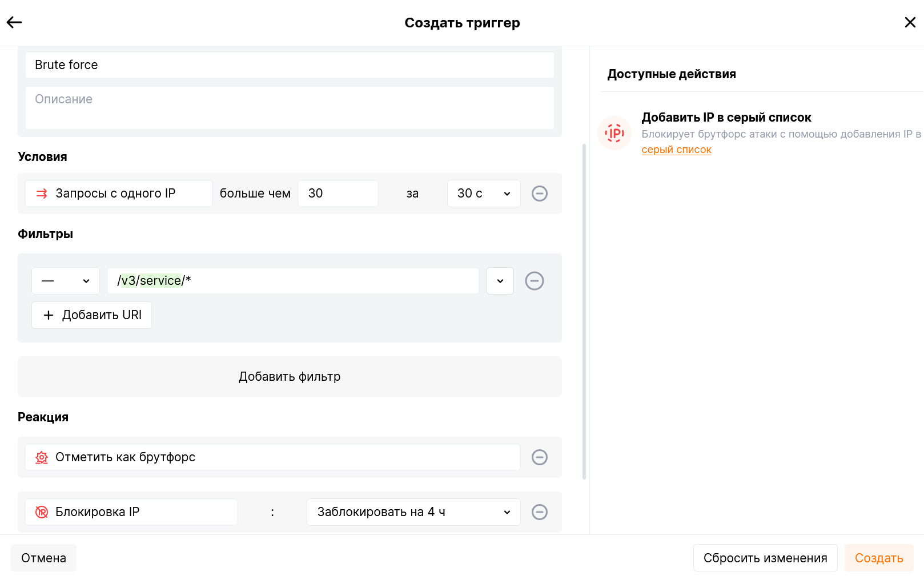Edit the /v3/service/* URI field
Screen dimensions: 924x576
click(x=293, y=281)
